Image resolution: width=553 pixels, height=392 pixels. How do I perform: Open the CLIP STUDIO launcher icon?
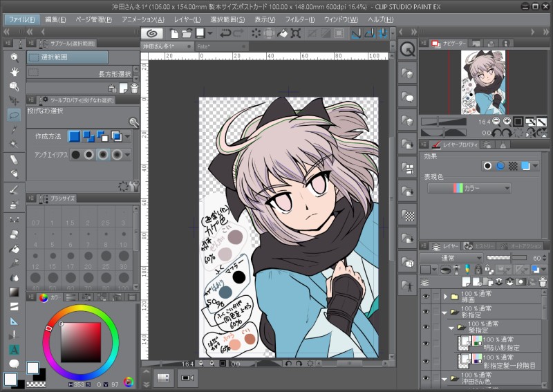pyautogui.click(x=151, y=33)
